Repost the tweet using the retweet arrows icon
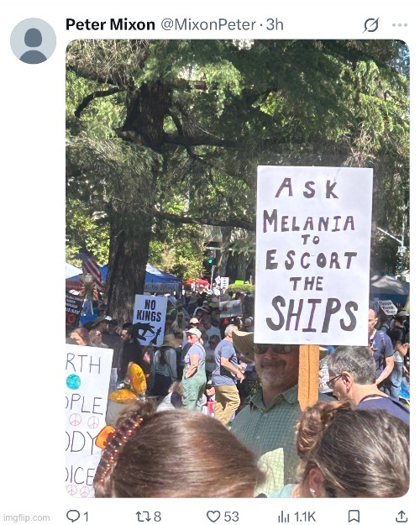Screen dimensions: 420x525 point(144,517)
